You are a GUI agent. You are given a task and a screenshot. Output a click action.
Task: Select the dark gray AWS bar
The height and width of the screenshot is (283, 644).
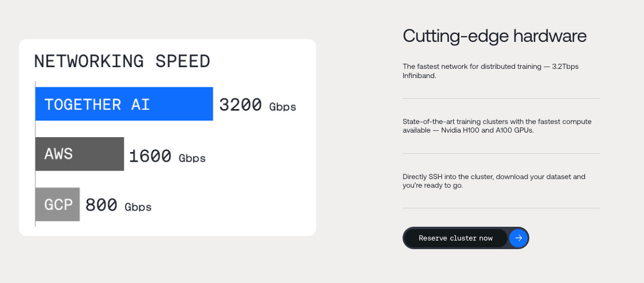pyautogui.click(x=80, y=154)
